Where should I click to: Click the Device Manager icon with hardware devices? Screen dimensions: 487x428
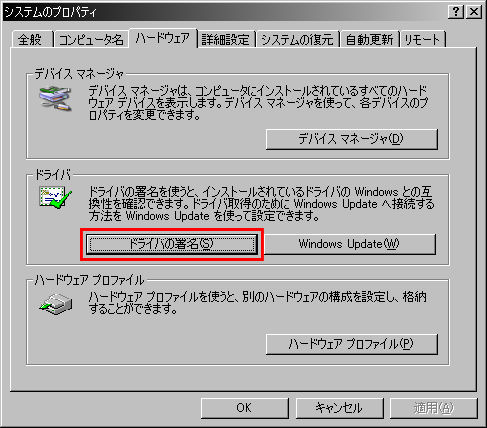pyautogui.click(x=55, y=99)
